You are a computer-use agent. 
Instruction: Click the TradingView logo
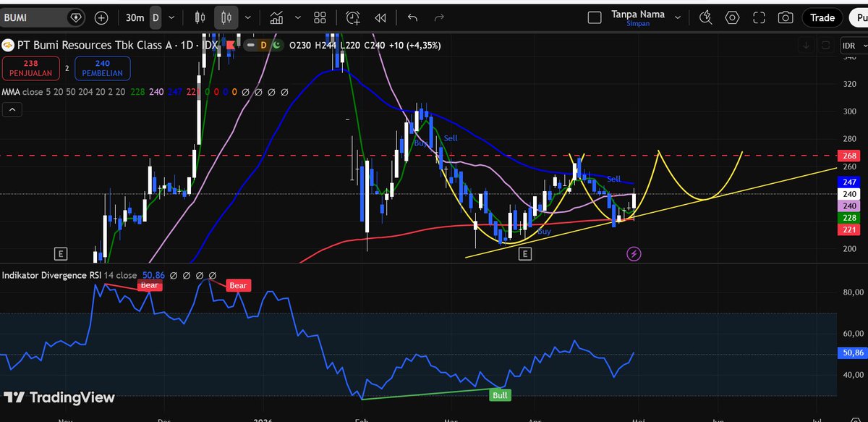point(59,397)
